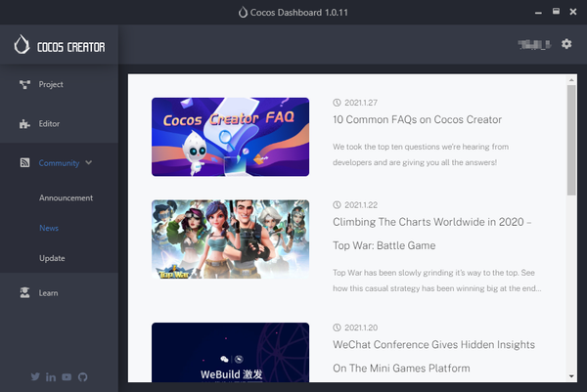587x392 pixels.
Task: Click clock icon beside date 2021.1.22
Action: click(337, 205)
